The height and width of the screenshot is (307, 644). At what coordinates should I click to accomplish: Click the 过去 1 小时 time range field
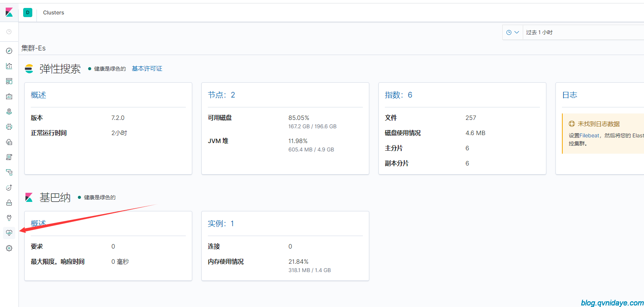coord(583,32)
